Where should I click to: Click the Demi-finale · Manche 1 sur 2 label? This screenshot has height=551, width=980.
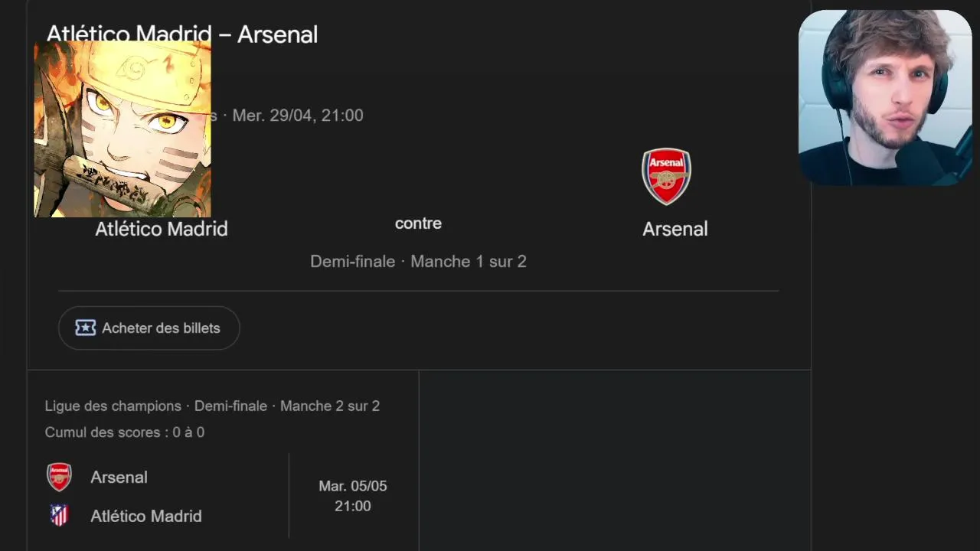click(418, 262)
